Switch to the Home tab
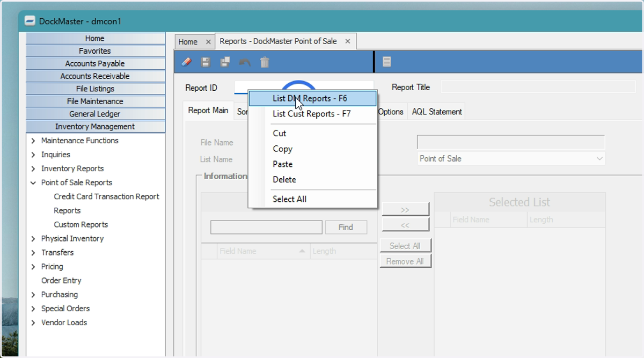This screenshot has width=644, height=358. [x=188, y=42]
